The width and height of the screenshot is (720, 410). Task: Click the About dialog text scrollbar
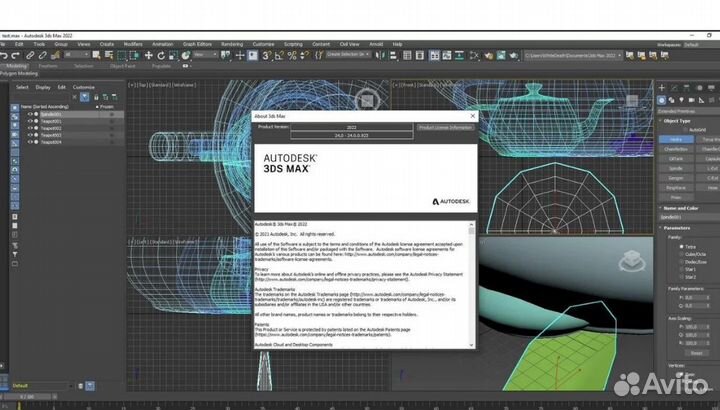click(472, 284)
